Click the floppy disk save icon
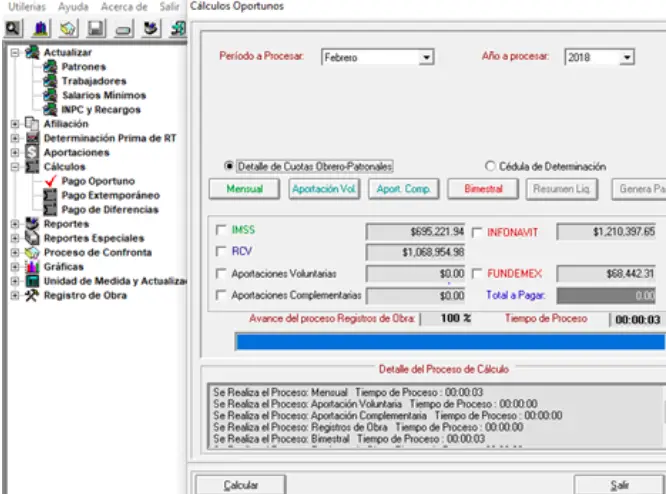 tap(96, 28)
